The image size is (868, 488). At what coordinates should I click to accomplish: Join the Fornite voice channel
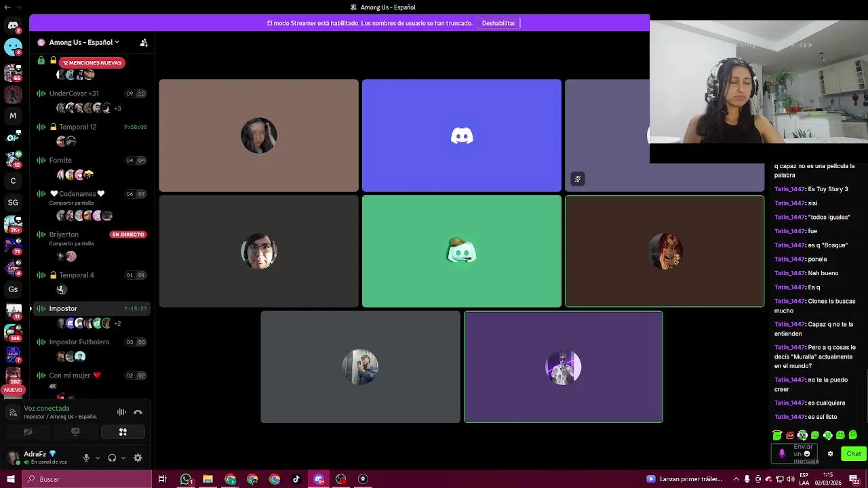click(92, 160)
